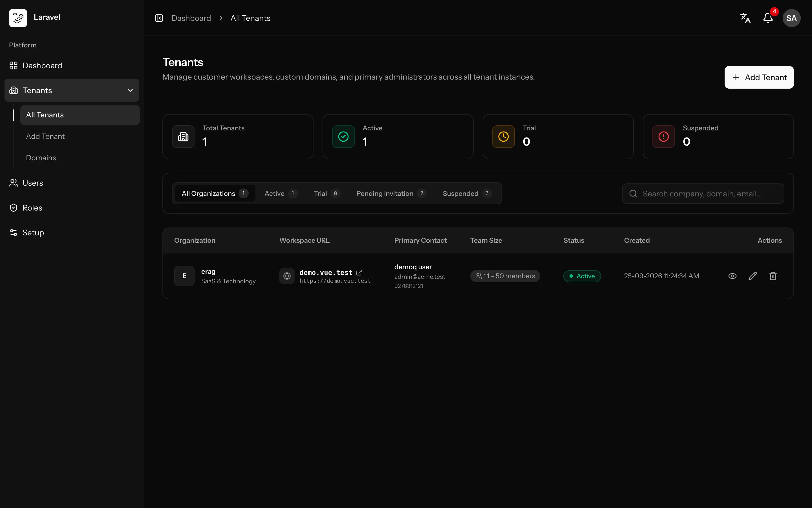Click the Active status badge
The image size is (812, 508).
click(x=582, y=276)
